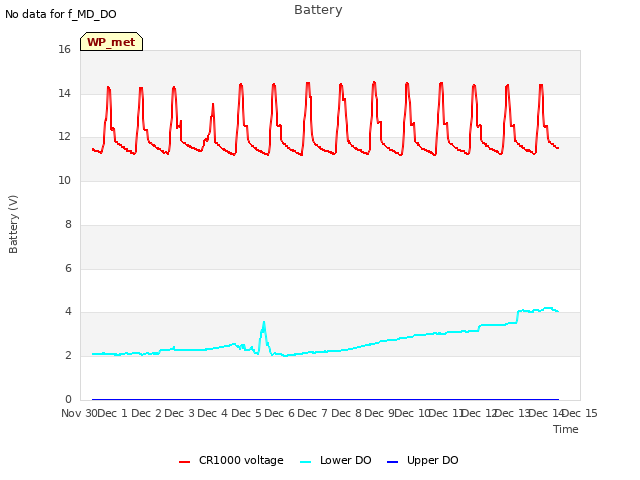Select the 'No data for f_MD_DO' message
The width and height of the screenshot is (640, 480).
[x=61, y=14]
